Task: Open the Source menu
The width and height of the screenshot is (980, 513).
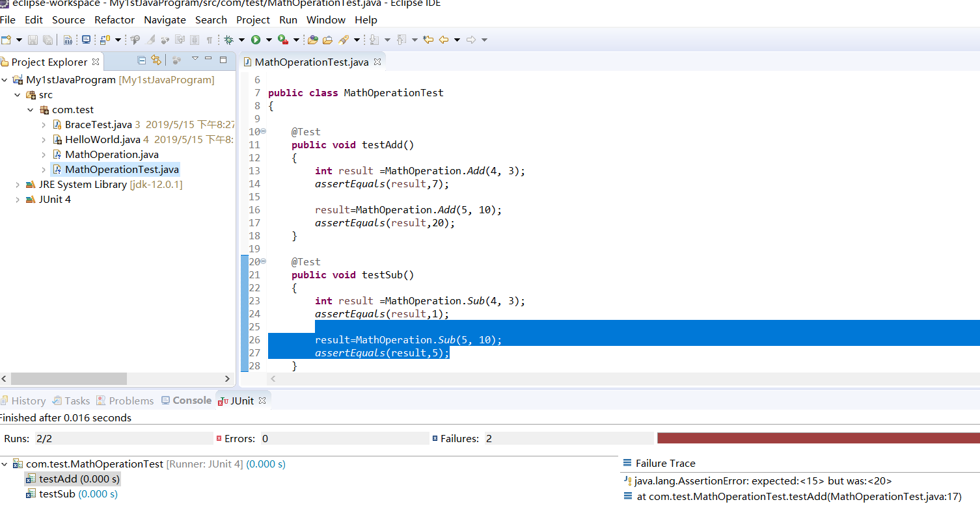Action: [x=68, y=20]
